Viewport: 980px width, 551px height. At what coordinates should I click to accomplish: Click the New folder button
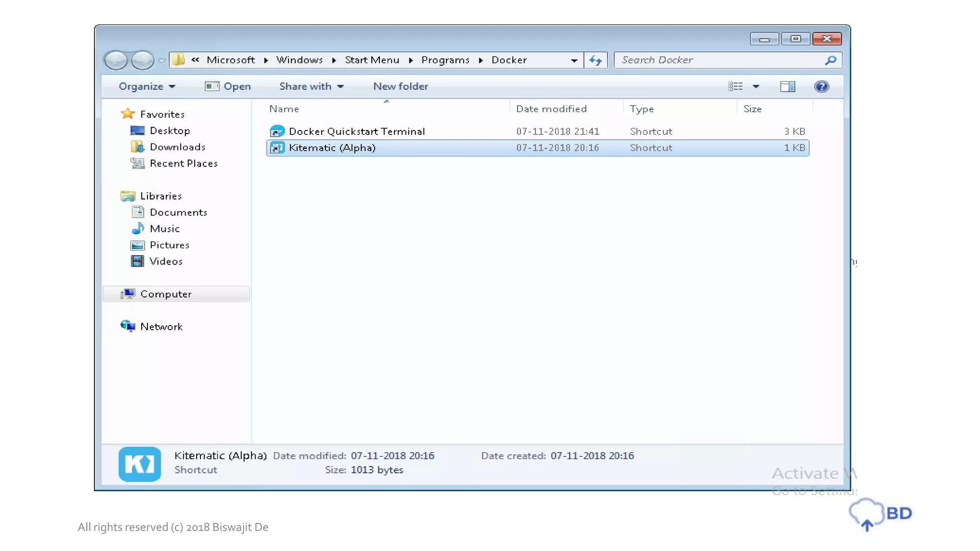pyautogui.click(x=401, y=87)
